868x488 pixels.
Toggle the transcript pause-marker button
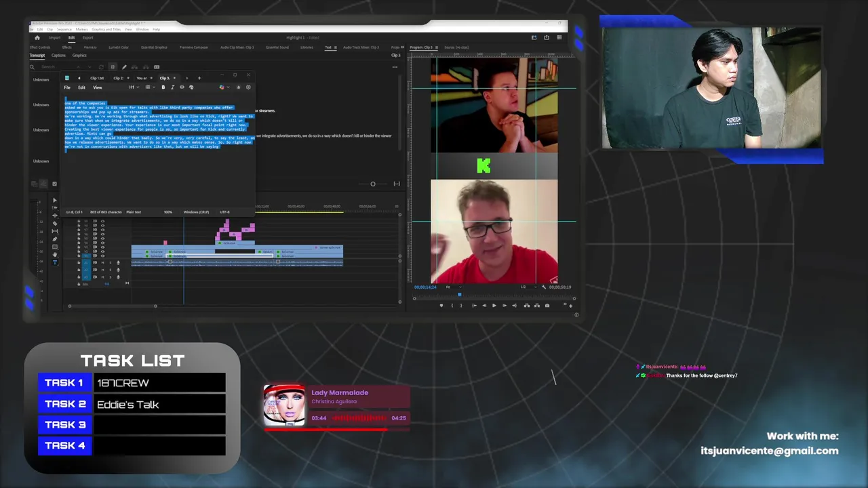pos(113,67)
